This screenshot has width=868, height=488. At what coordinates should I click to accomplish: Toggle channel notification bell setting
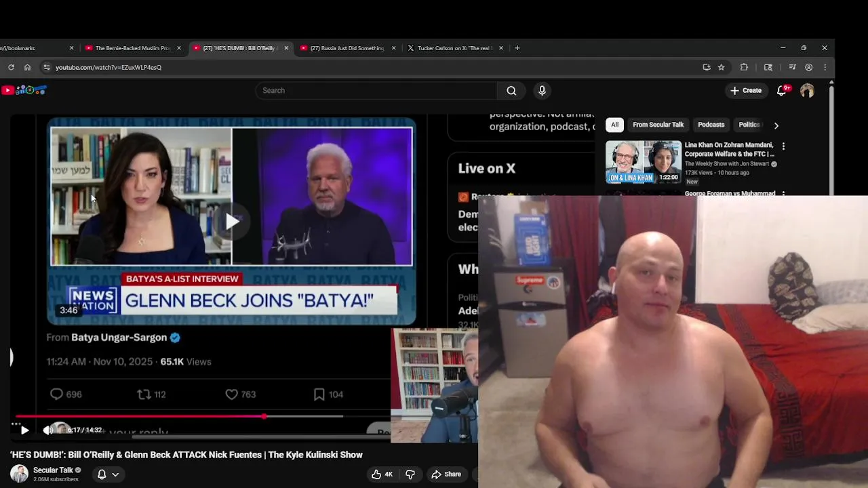click(x=102, y=474)
